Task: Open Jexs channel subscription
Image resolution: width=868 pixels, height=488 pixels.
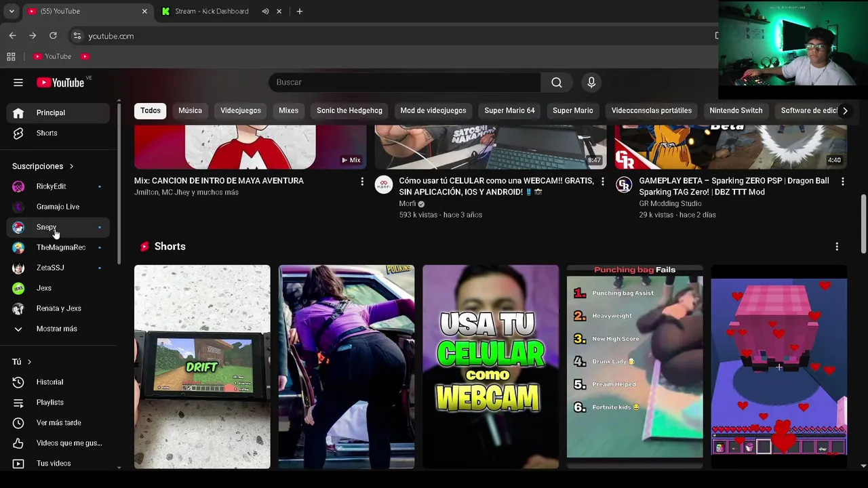Action: [x=58, y=288]
